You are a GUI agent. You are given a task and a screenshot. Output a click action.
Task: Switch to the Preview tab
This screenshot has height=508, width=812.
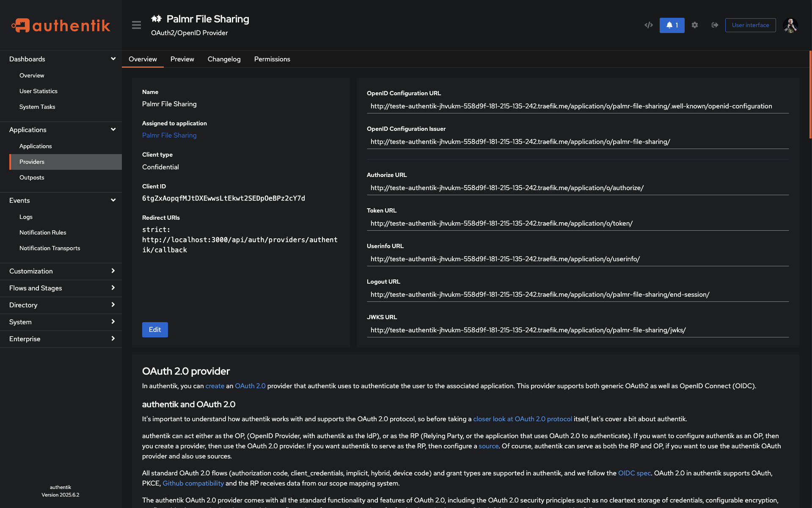(182, 59)
